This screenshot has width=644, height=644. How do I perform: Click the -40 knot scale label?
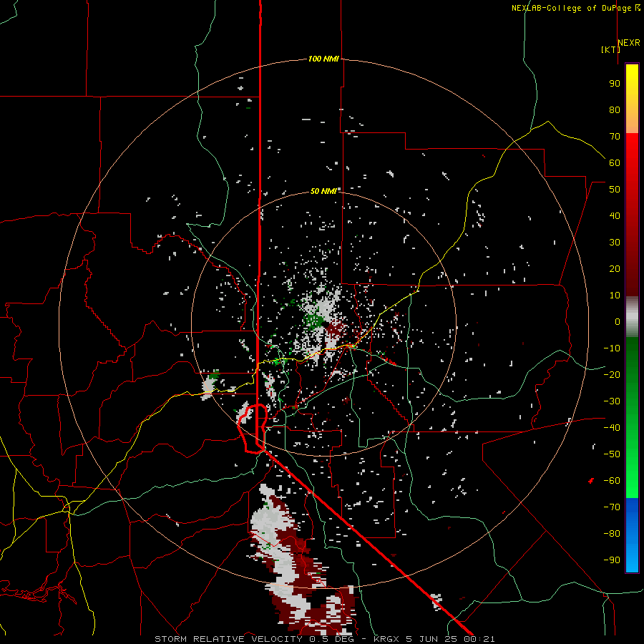coord(612,428)
